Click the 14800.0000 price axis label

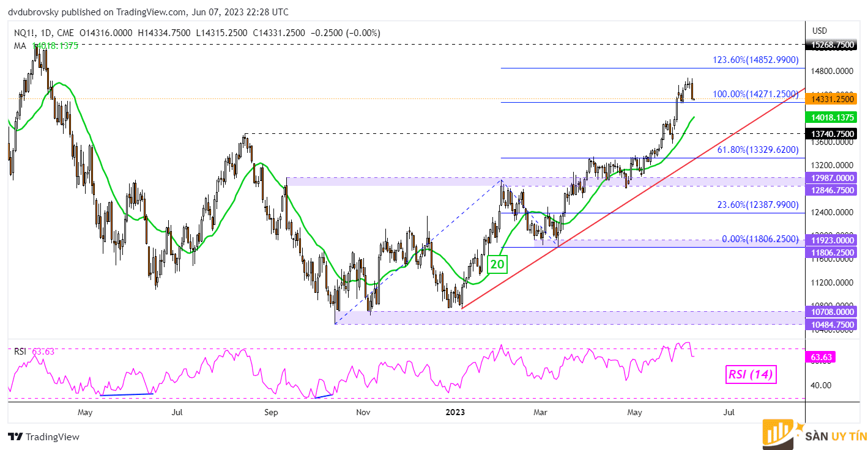[x=833, y=71]
